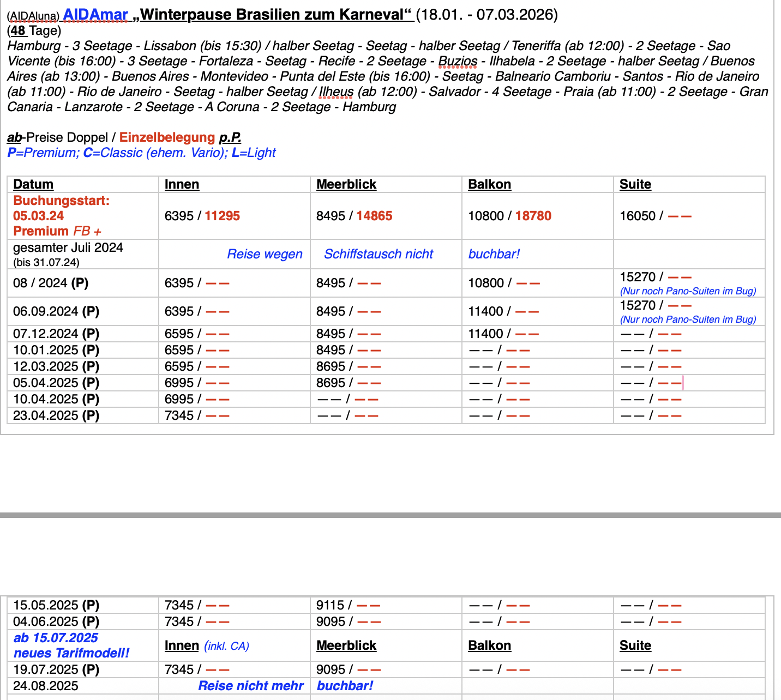Click the blue note Reise nicht mehr

pos(251,686)
